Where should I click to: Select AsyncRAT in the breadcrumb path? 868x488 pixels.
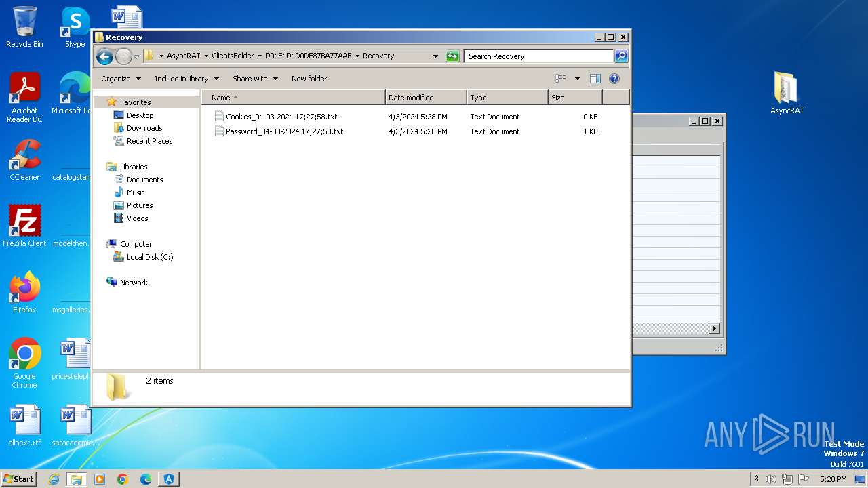184,56
